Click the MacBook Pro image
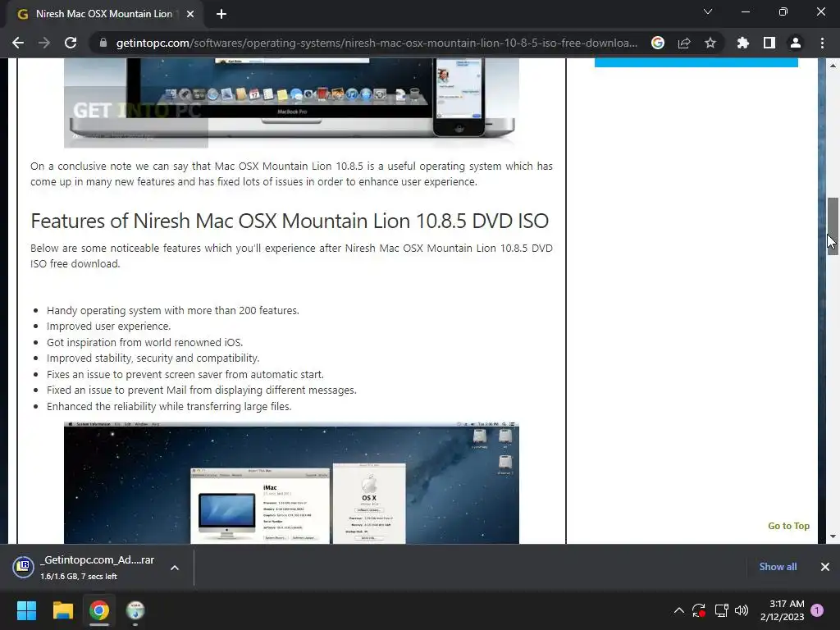This screenshot has height=630, width=840. [x=291, y=103]
